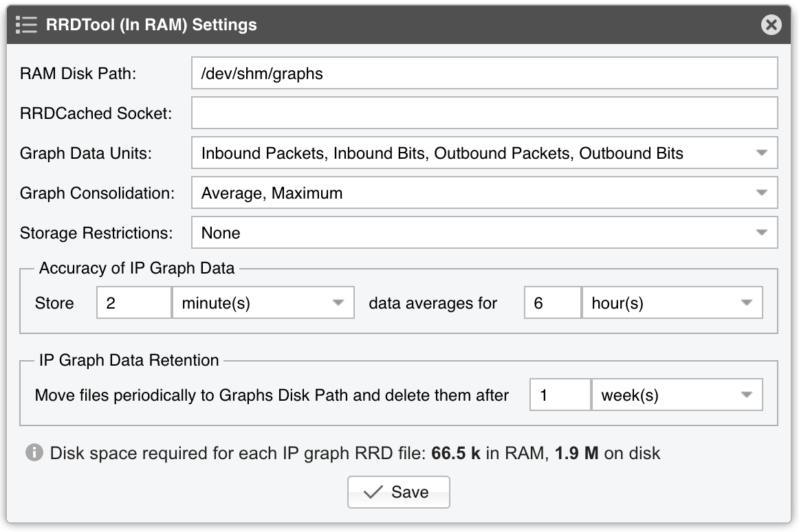Open the Storage Restrictions dropdown
Image resolution: width=799 pixels, height=532 pixels.
[x=484, y=232]
